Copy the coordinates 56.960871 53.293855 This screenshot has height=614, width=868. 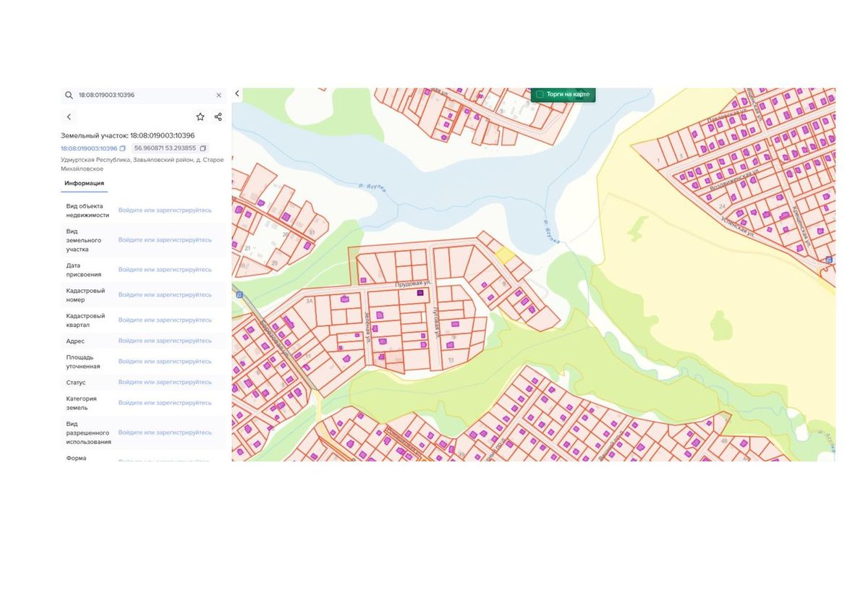tap(203, 148)
